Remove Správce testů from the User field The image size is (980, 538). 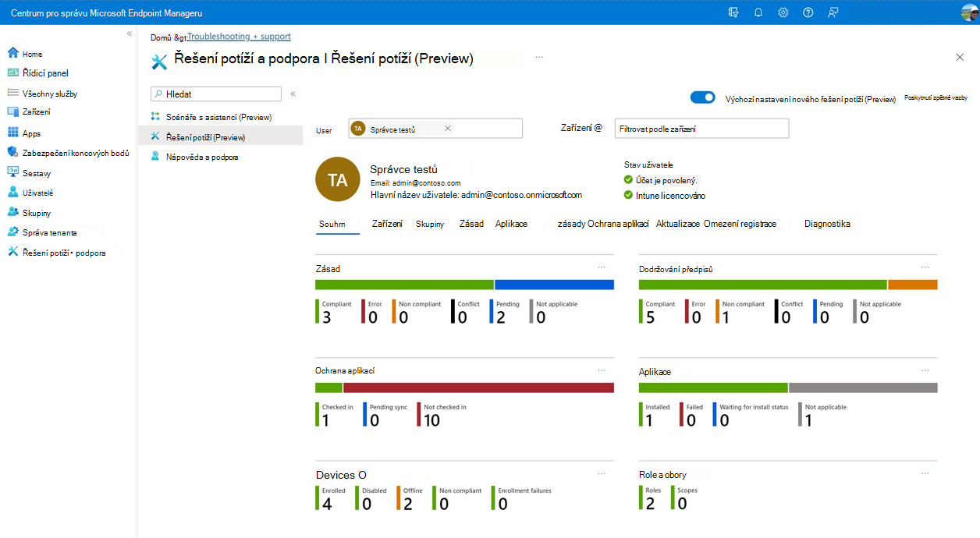pos(448,129)
